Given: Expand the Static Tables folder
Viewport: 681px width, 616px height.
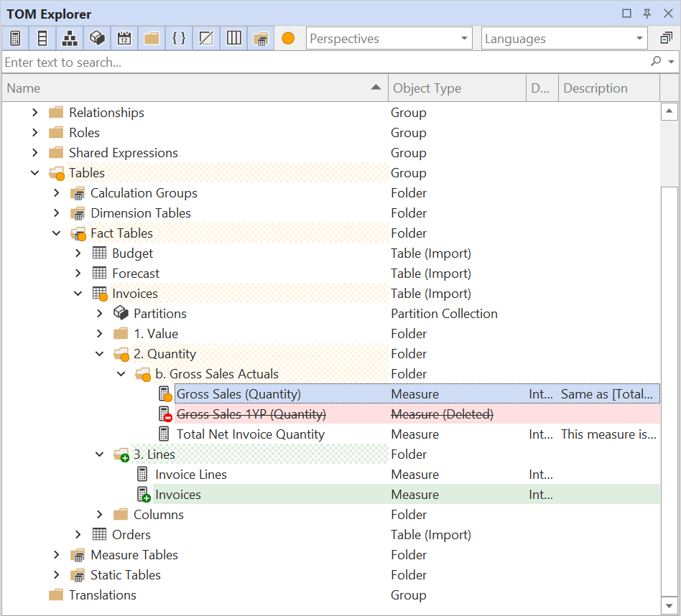Looking at the screenshot, I should pyautogui.click(x=57, y=575).
